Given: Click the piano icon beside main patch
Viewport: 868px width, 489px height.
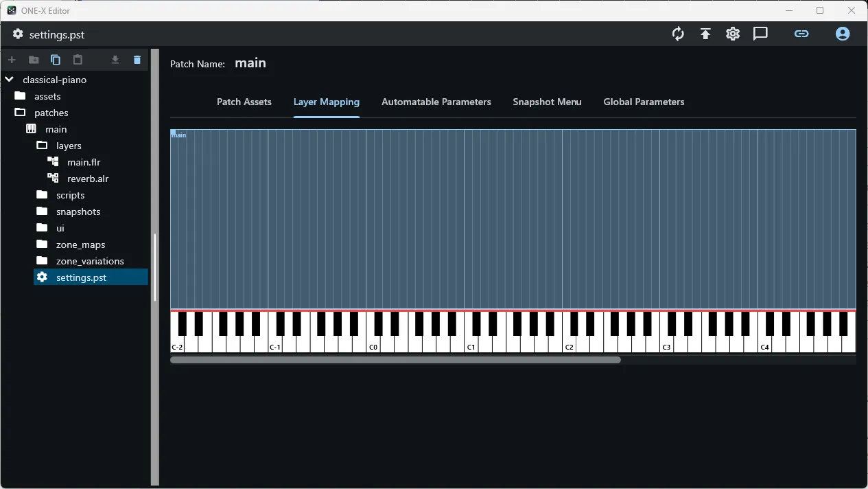Looking at the screenshot, I should point(31,129).
